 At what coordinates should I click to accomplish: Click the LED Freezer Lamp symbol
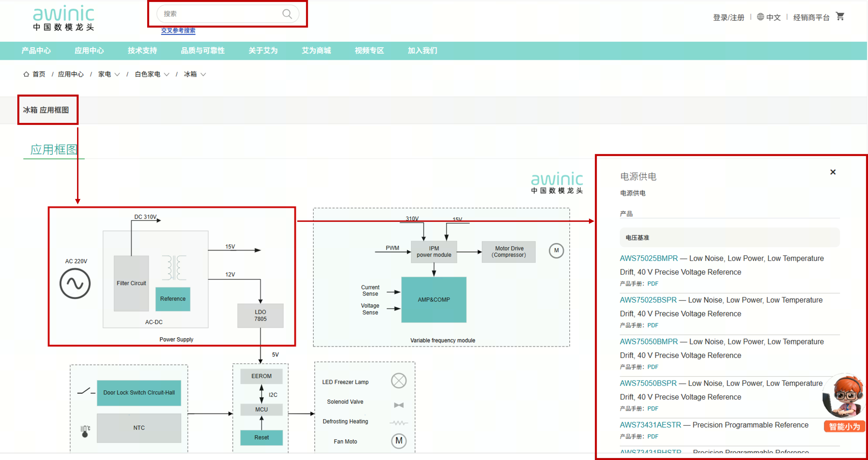pyautogui.click(x=399, y=381)
